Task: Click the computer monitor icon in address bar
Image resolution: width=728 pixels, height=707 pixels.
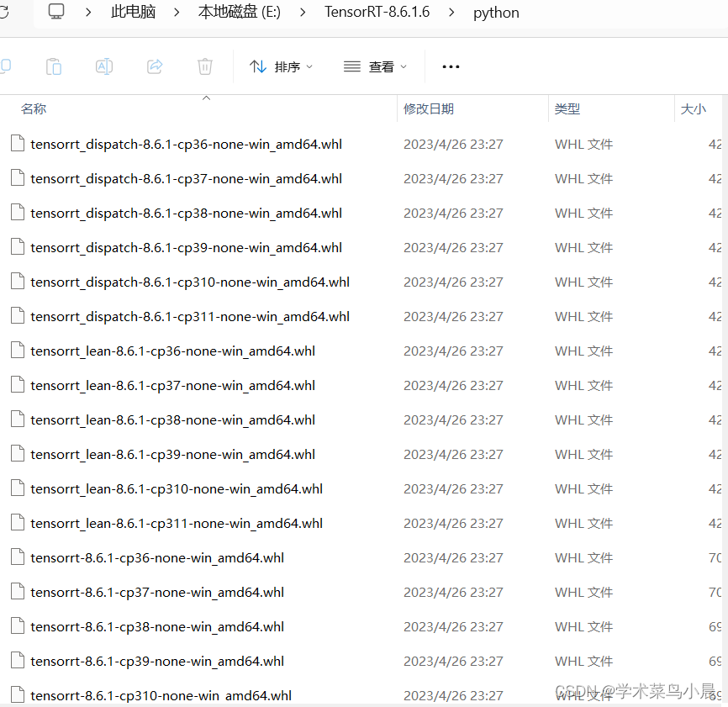Action: point(56,12)
